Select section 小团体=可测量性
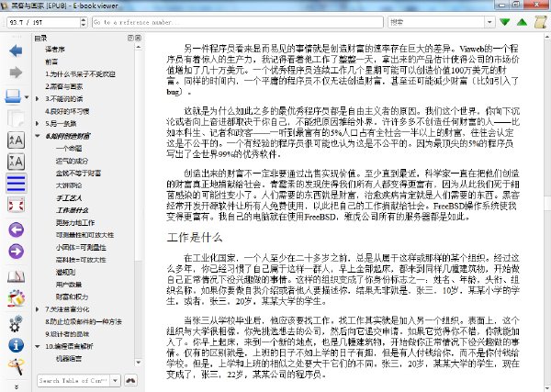Viewport: 551px width, 392px height. pyautogui.click(x=81, y=247)
